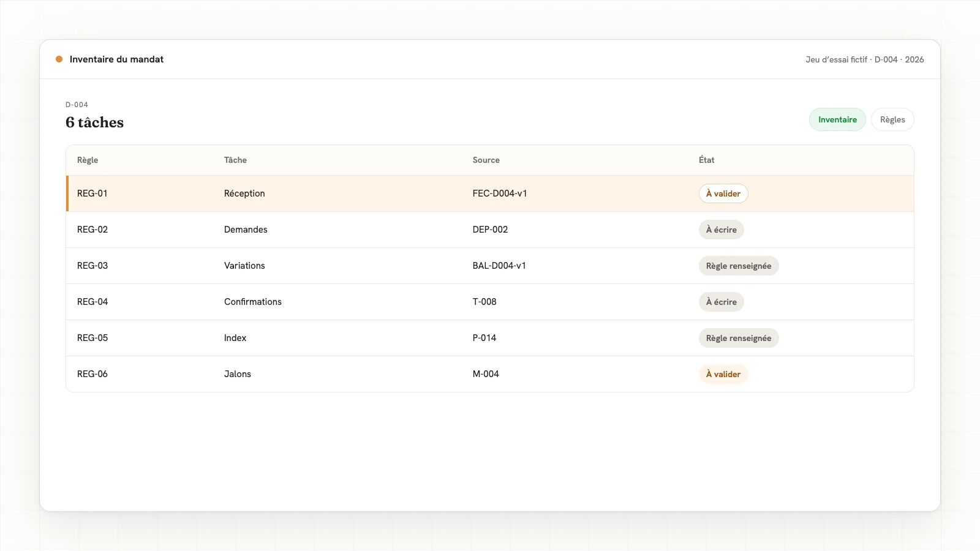The height and width of the screenshot is (551, 980).
Task: Click the À valider badge for REG-01
Action: tap(723, 193)
